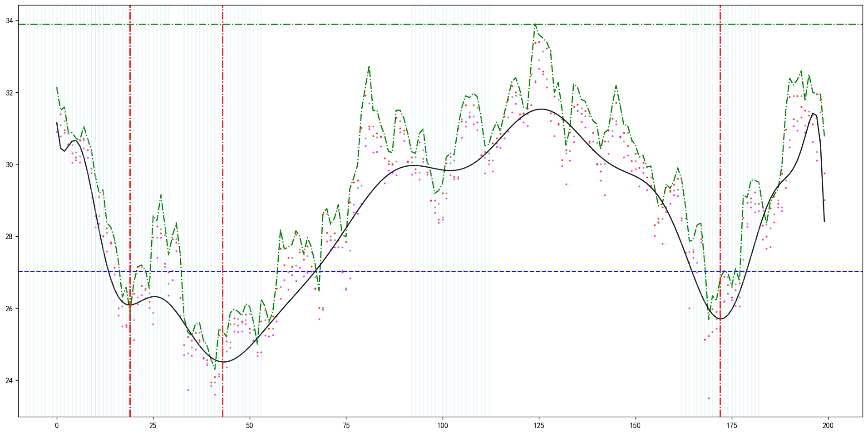Click the x-axis tick label 125
The width and height of the screenshot is (868, 434).
[539, 426]
